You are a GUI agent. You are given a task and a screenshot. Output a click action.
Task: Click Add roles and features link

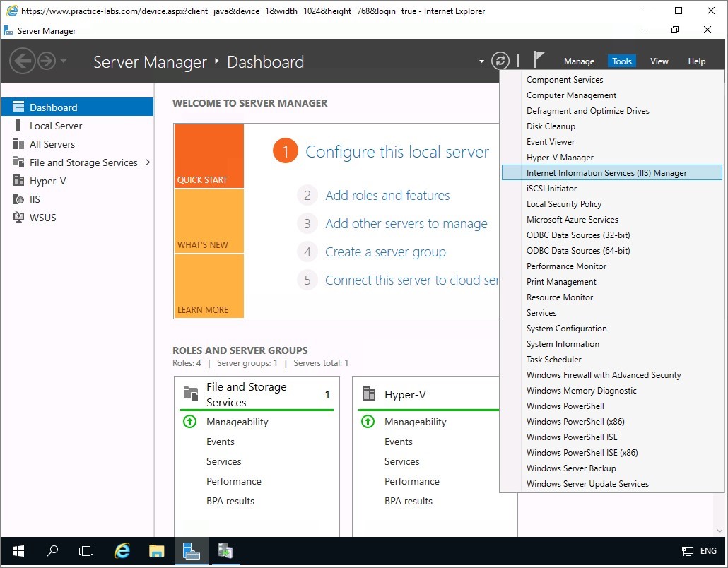(387, 196)
